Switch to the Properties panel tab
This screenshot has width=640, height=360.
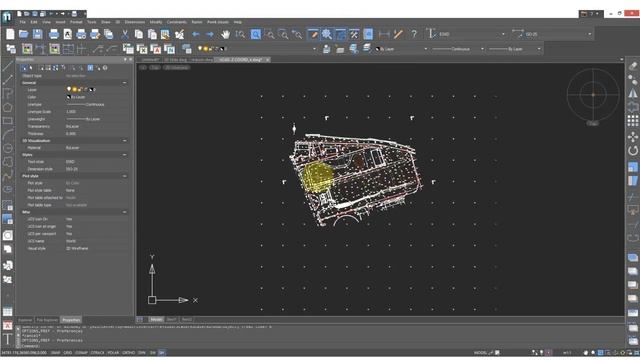coord(71,320)
